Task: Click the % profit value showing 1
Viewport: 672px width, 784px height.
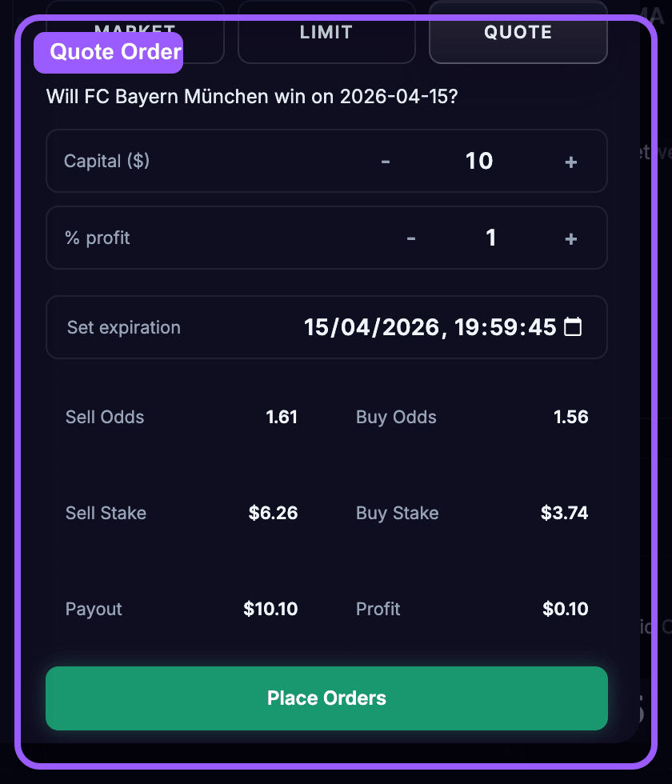Action: tap(490, 238)
